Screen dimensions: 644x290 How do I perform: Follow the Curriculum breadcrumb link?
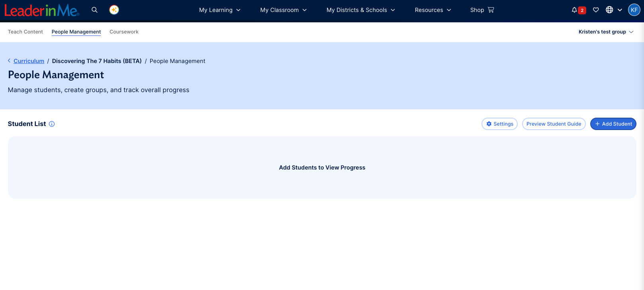click(x=29, y=61)
